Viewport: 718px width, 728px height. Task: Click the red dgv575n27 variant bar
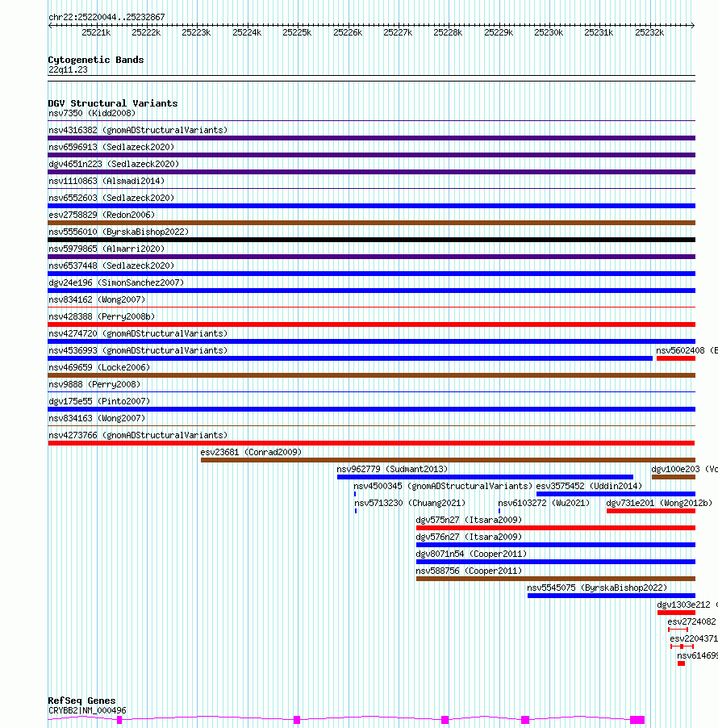[x=556, y=527]
